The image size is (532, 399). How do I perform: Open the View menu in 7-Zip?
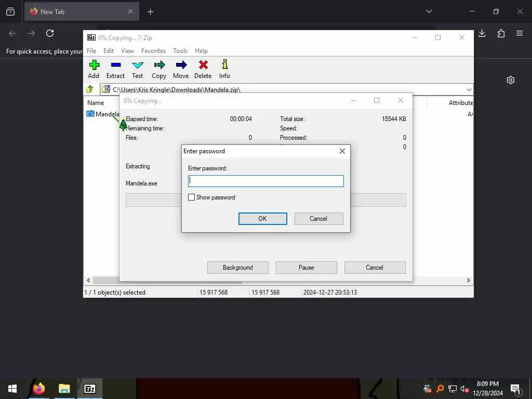[x=128, y=51]
